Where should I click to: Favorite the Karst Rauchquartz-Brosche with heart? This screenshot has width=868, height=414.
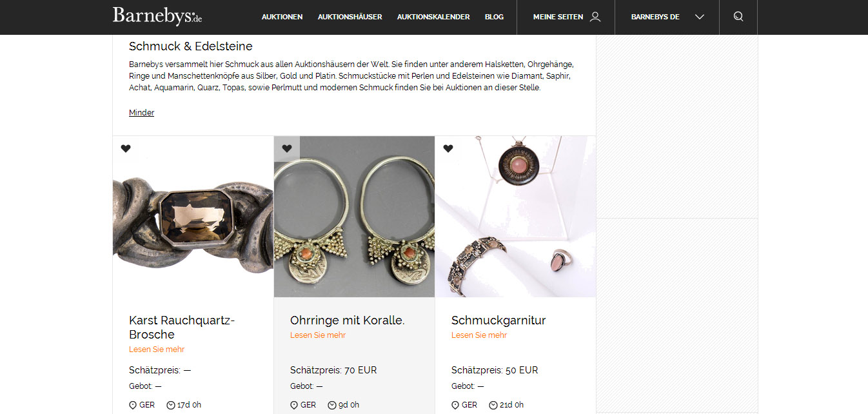tap(126, 149)
